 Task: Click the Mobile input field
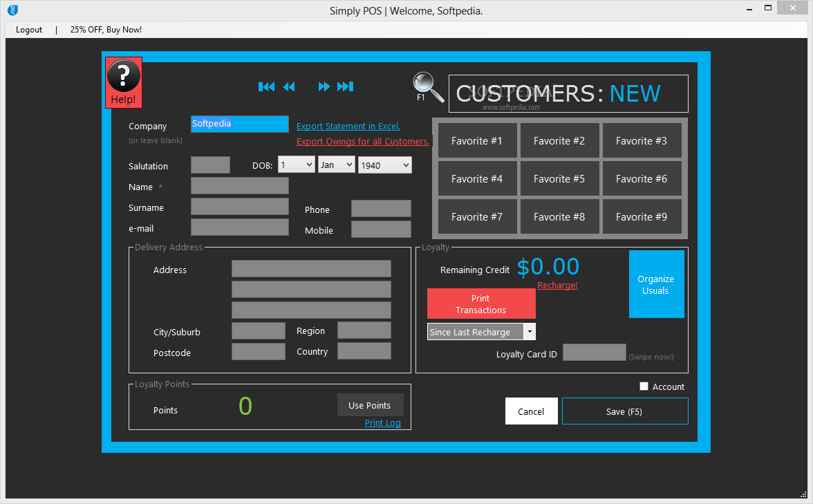click(x=381, y=230)
